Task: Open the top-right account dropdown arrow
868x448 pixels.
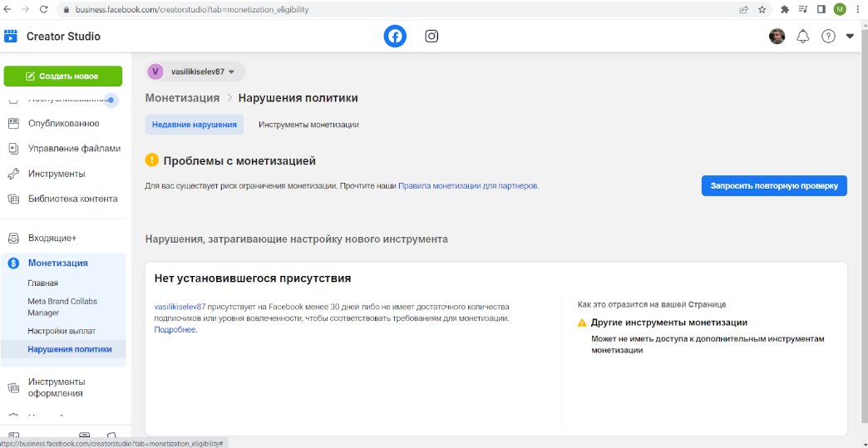Action: pos(850,37)
